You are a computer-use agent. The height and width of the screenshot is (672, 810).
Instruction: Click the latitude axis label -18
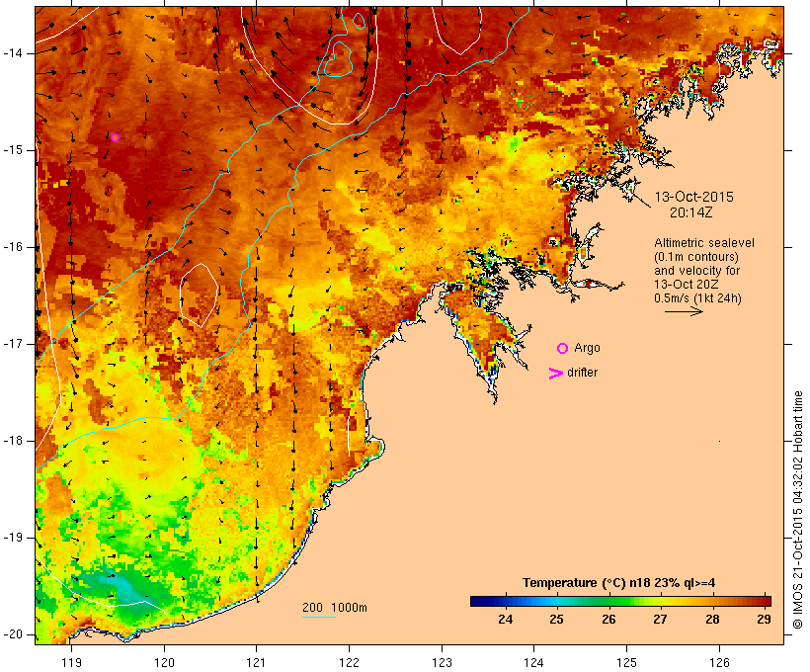click(x=12, y=441)
